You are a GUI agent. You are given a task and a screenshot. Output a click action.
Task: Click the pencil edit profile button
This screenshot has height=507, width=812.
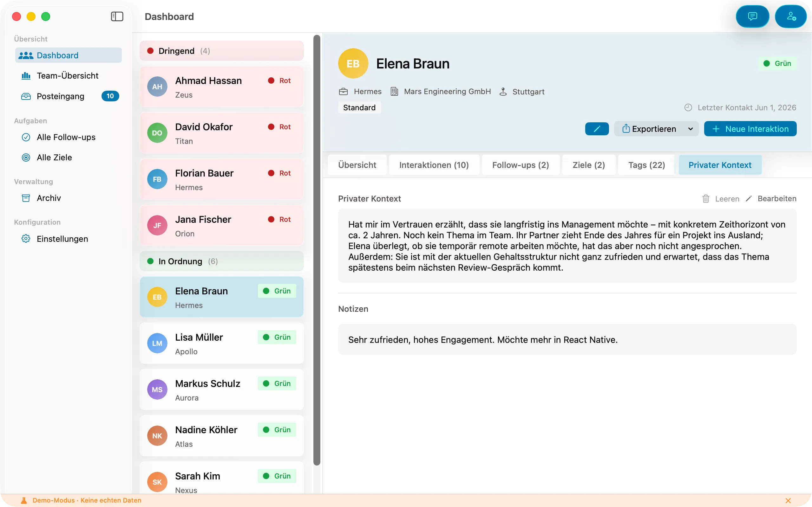pyautogui.click(x=597, y=129)
